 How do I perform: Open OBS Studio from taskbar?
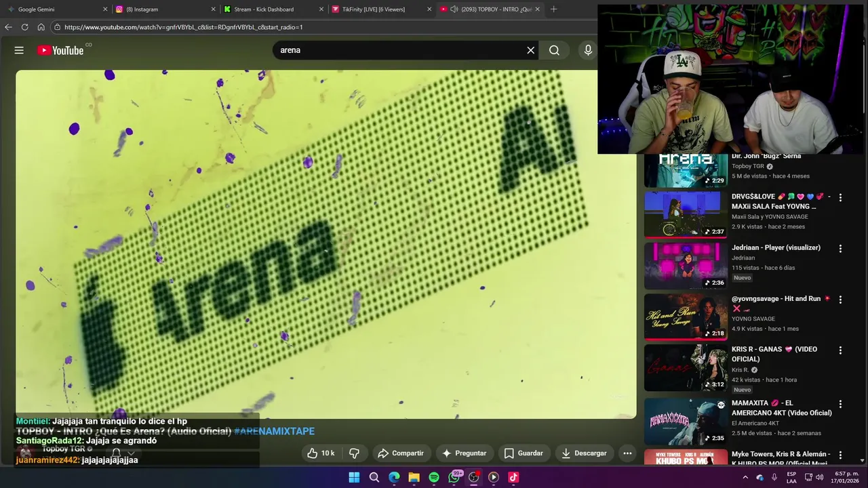point(474,477)
